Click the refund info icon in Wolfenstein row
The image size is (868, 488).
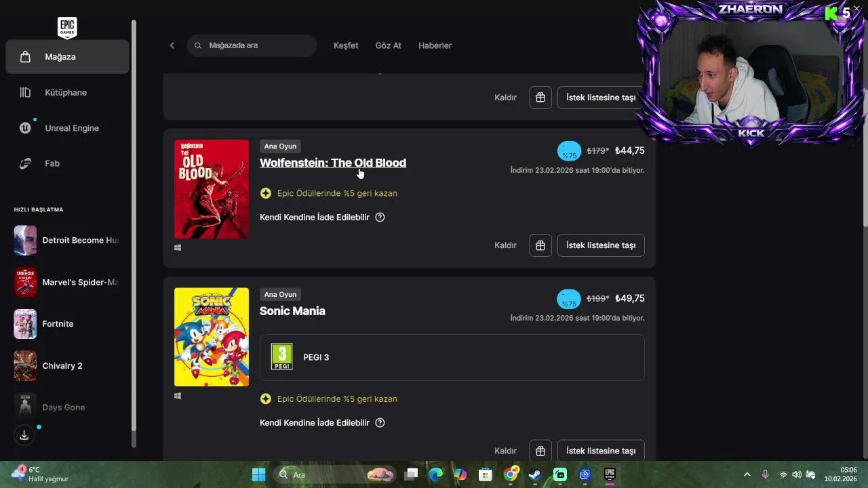[380, 218]
